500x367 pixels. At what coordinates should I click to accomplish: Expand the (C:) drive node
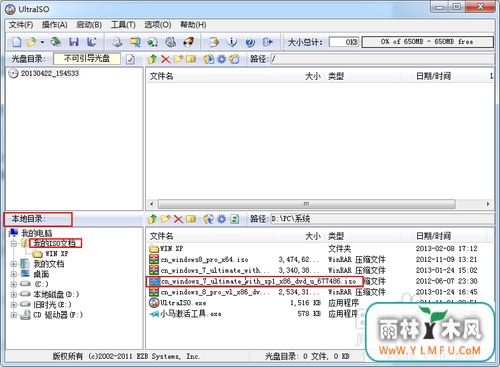pos(14,284)
